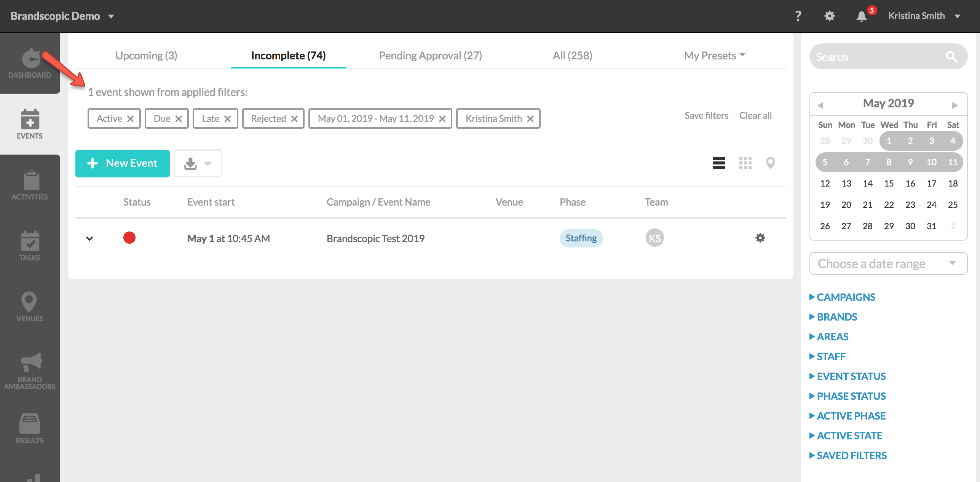Remove the Late filter chip
Screen dimensions: 980x482
(228, 119)
